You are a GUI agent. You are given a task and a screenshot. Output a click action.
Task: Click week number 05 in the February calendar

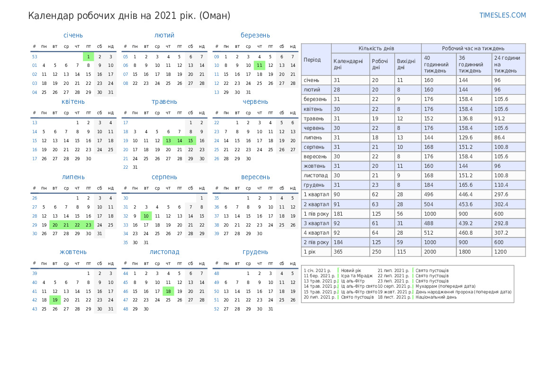(126, 56)
